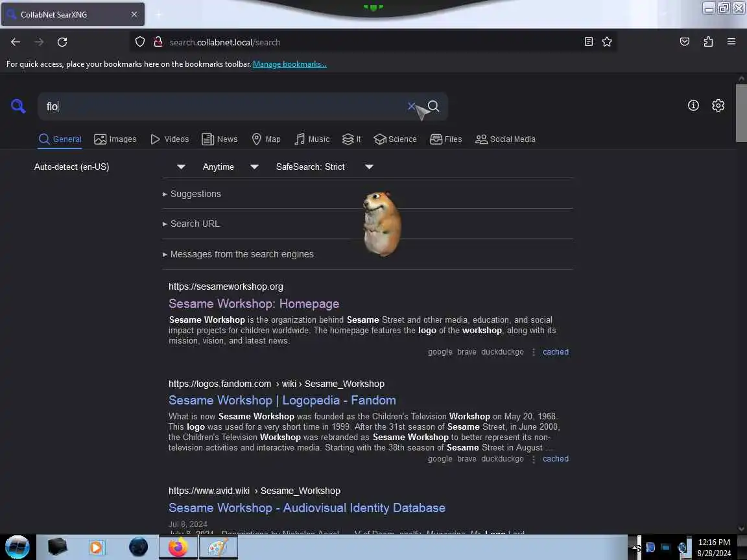Open SearXNG preferences gear

(718, 106)
